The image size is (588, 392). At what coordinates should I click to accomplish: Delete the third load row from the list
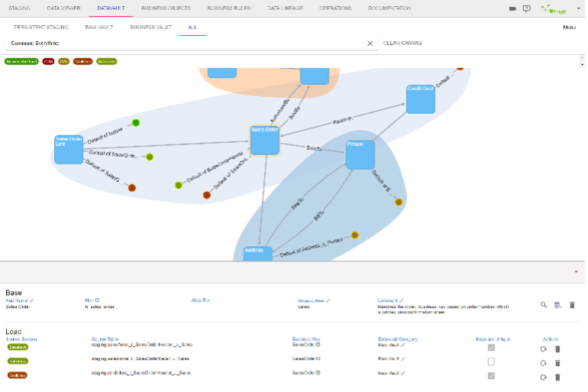point(557,377)
